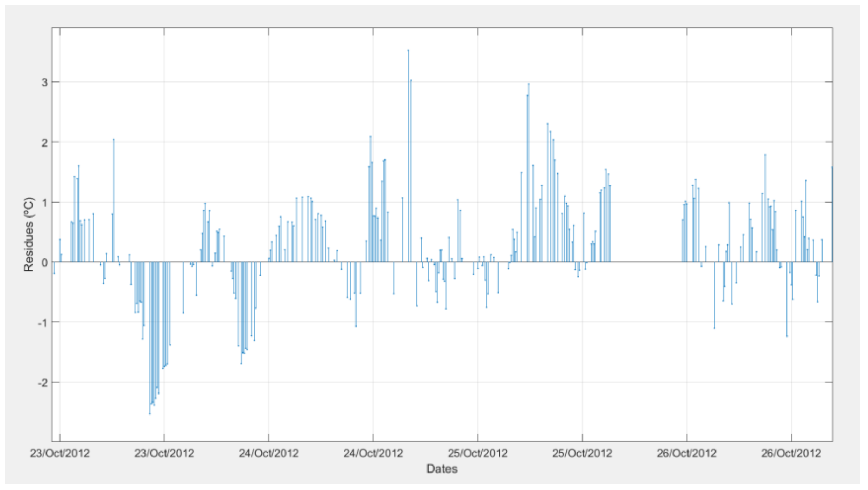Screen dimensions: 868x490
Task: Click the y-axis tick label '0'
Action: click(x=44, y=262)
